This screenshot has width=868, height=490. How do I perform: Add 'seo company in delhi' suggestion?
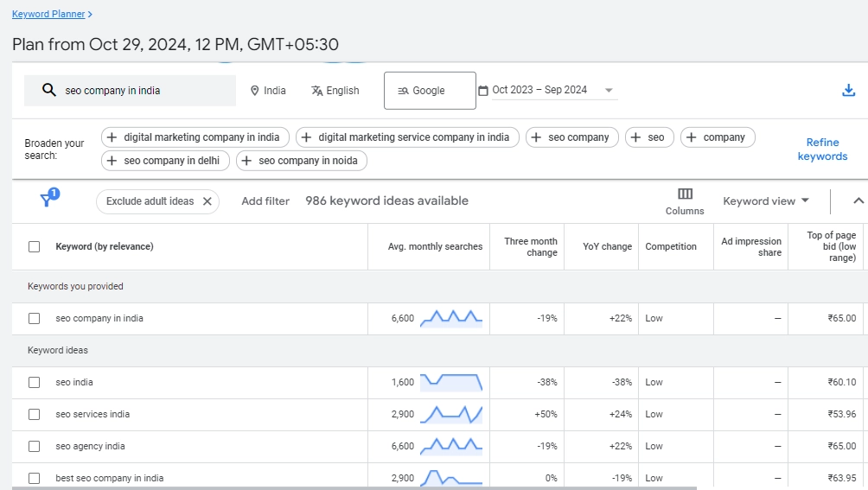(165, 161)
